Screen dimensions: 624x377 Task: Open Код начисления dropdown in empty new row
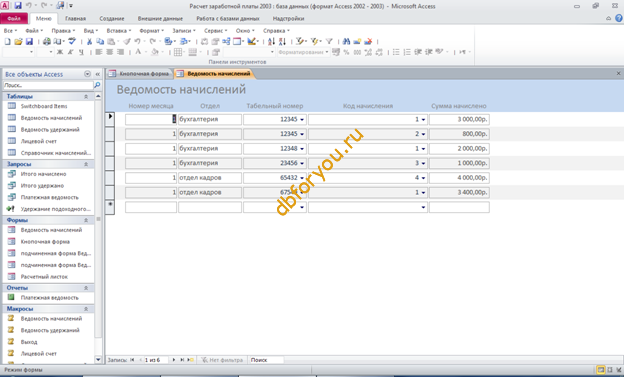coord(423,207)
